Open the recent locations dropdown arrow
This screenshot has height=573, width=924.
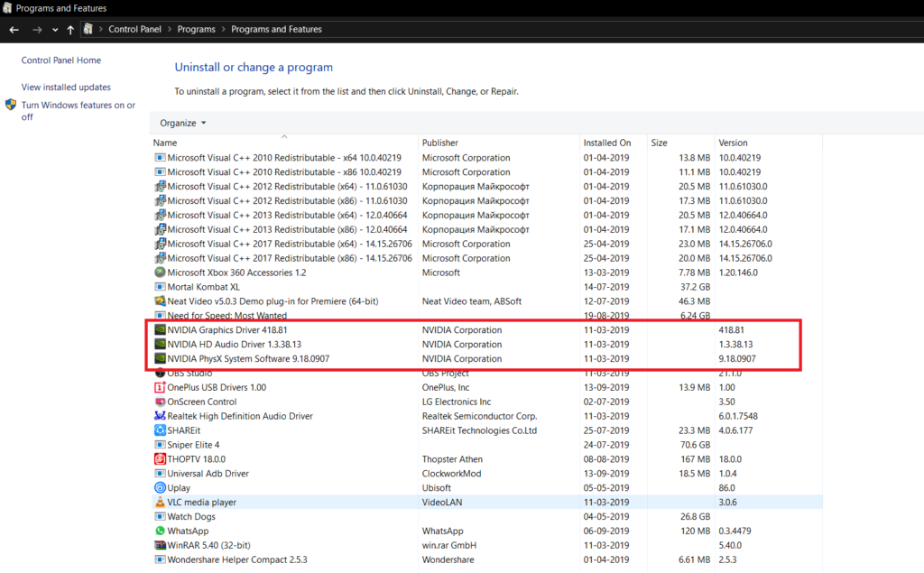55,30
